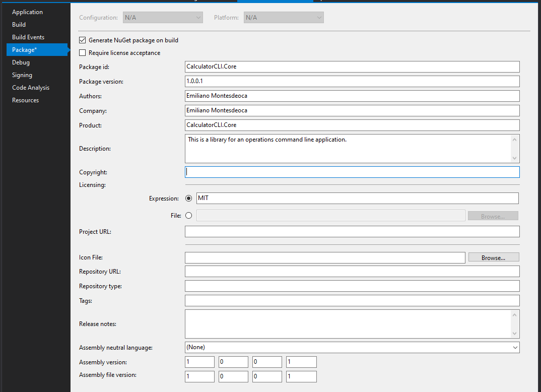541x392 pixels.
Task: Click into the Package version field
Action: (x=352, y=82)
